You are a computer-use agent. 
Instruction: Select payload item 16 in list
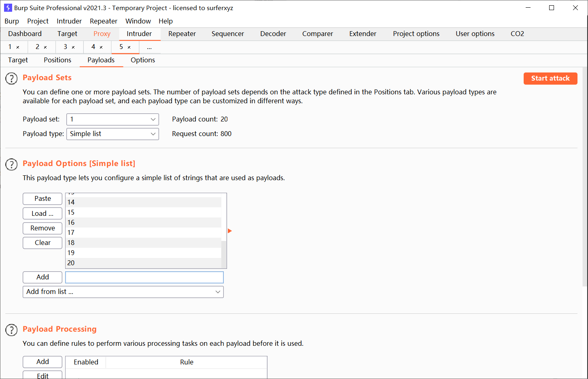[x=143, y=222]
